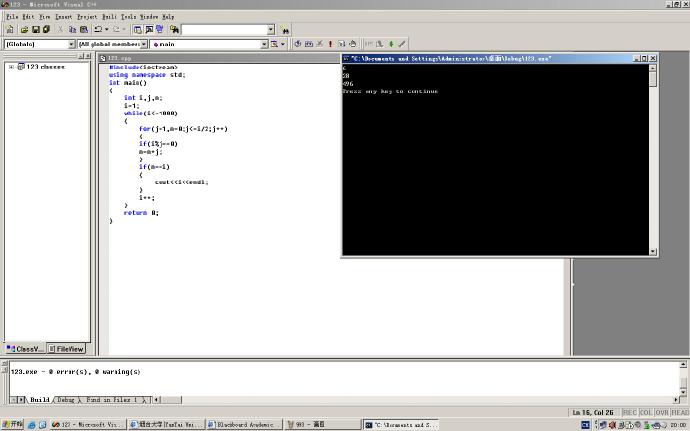Click the Copy toolbar icon
690x431 pixels.
click(72, 29)
